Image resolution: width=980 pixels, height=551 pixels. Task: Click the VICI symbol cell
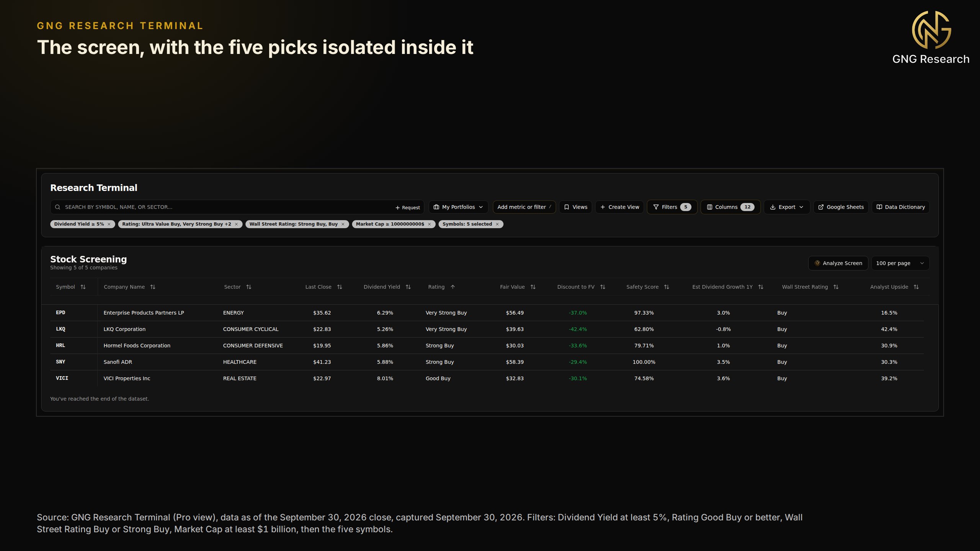point(62,378)
